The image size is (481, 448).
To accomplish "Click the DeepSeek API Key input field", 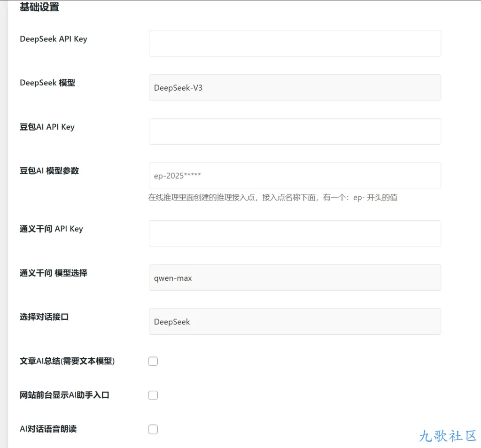I will [295, 43].
